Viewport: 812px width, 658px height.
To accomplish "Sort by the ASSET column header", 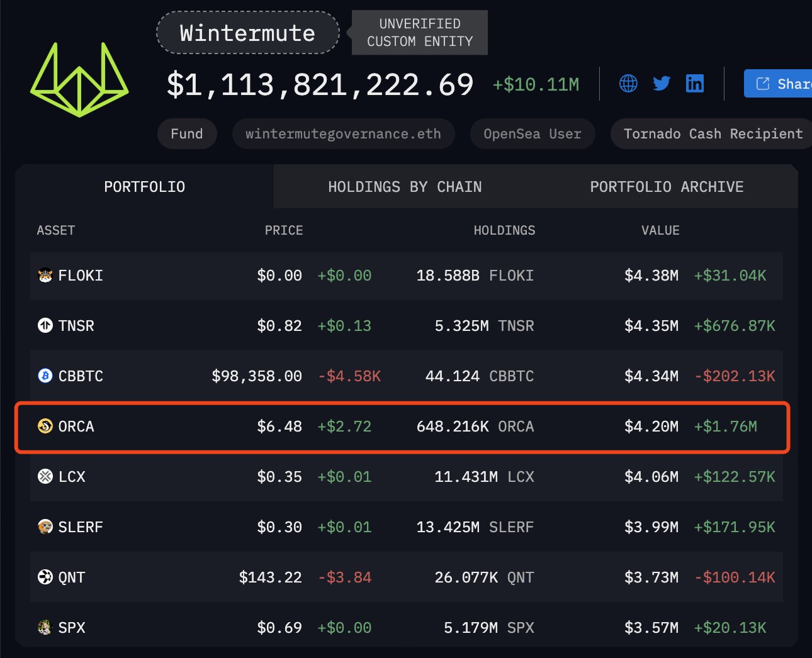I will [56, 230].
